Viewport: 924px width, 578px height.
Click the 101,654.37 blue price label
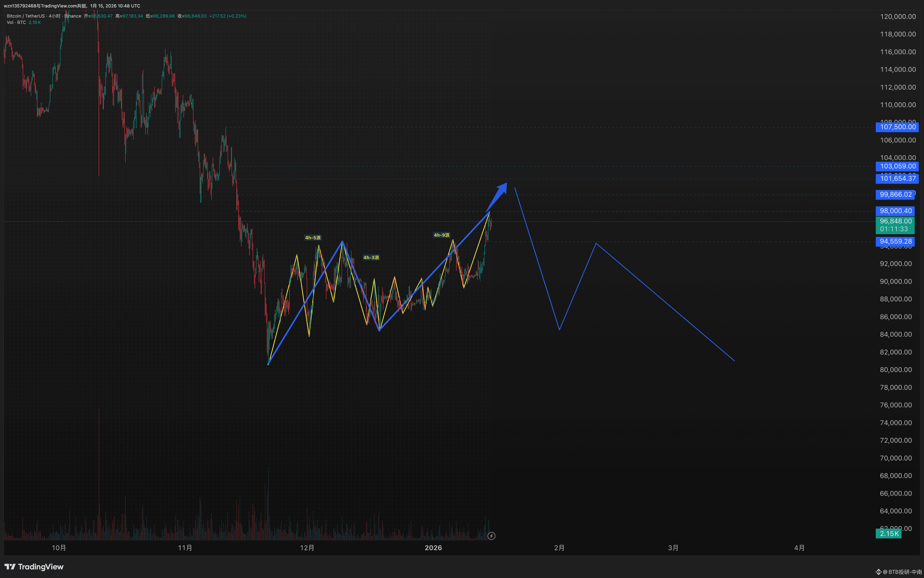coord(897,178)
